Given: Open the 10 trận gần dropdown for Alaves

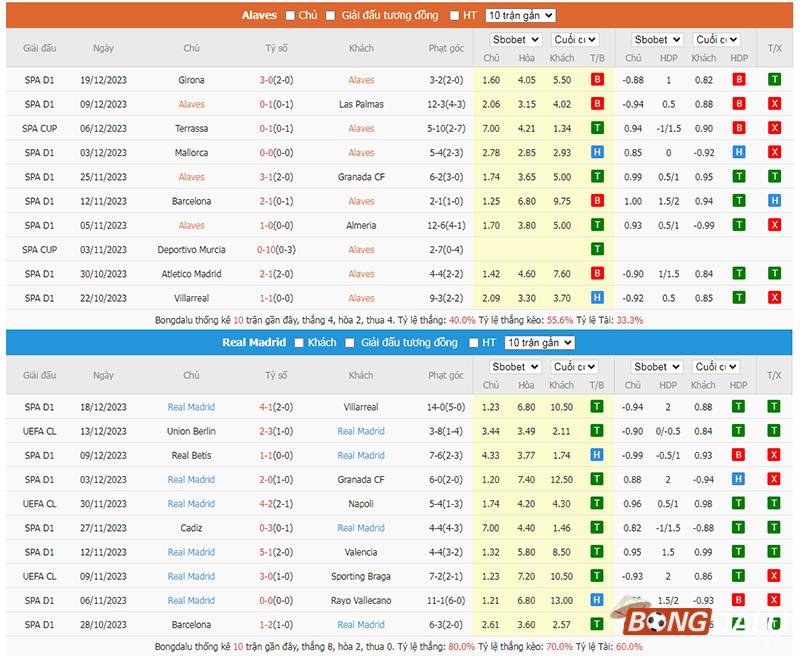Looking at the screenshot, I should click(520, 16).
